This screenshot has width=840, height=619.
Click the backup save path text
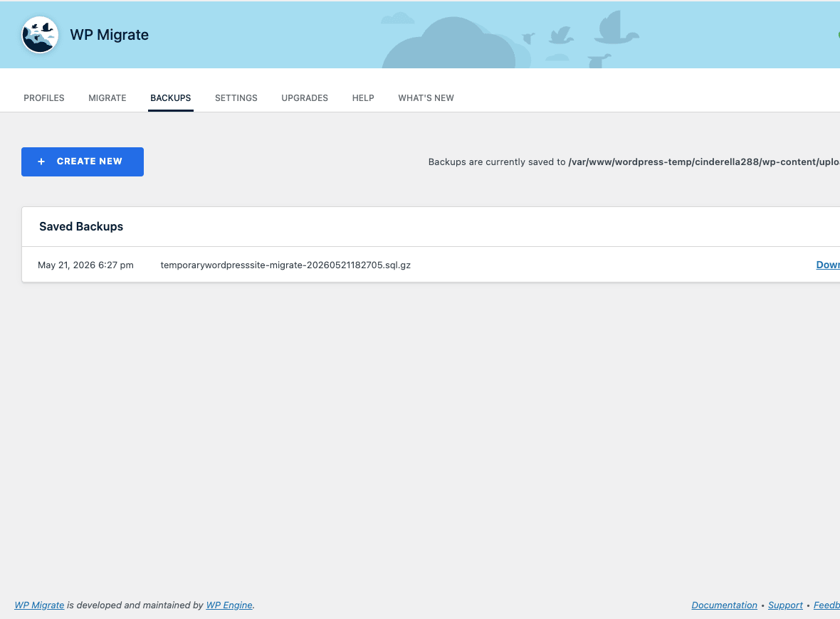(x=704, y=162)
